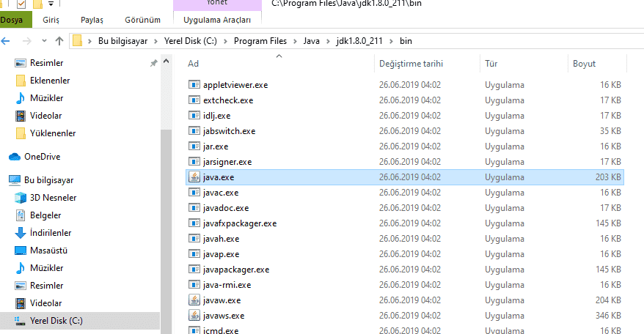Select javap.exe file icon
The width and height of the screenshot is (644, 334).
194,254
